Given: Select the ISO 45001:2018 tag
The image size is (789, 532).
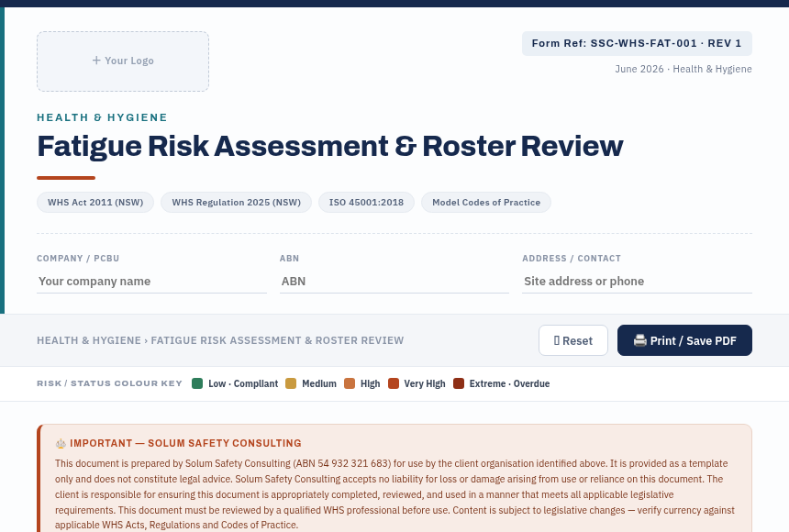Looking at the screenshot, I should (366, 203).
